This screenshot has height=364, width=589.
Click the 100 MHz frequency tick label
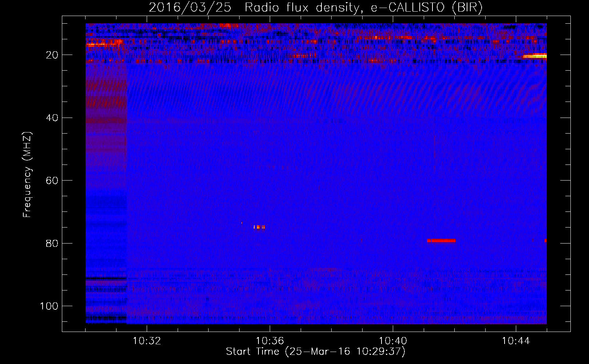(x=49, y=306)
